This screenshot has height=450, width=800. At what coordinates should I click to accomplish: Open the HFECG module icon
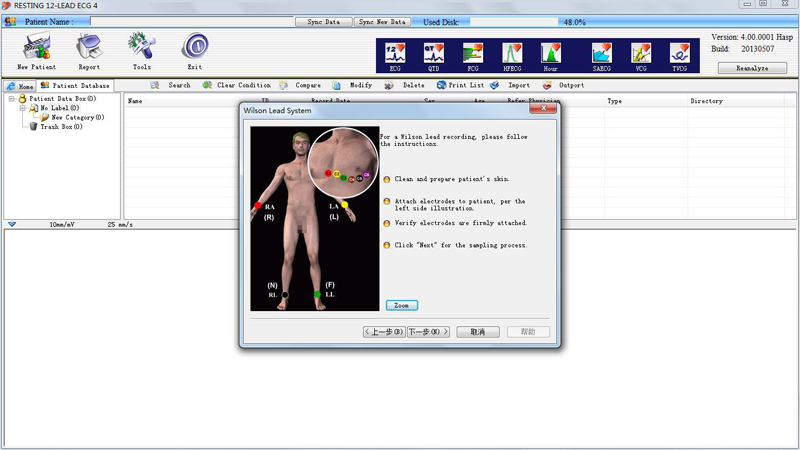512,54
